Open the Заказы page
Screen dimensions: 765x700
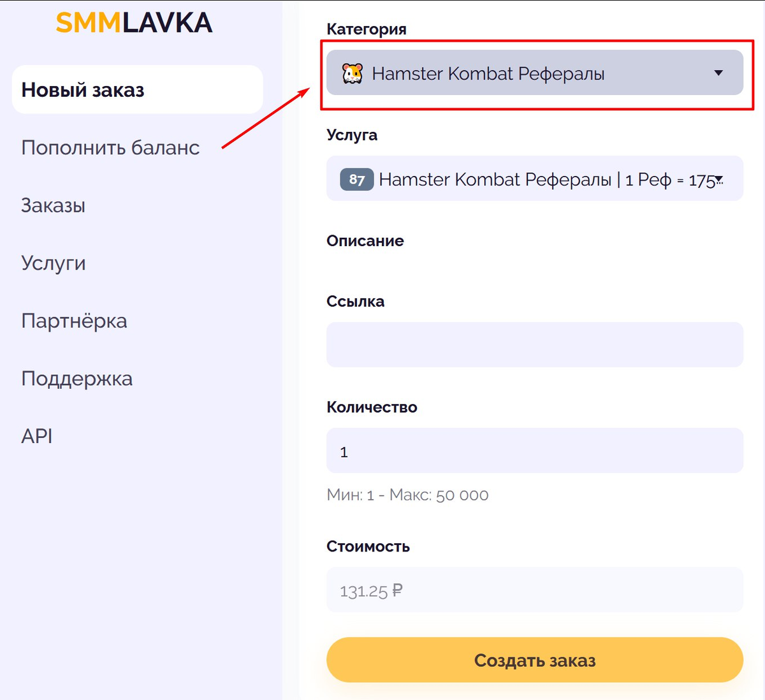click(53, 205)
